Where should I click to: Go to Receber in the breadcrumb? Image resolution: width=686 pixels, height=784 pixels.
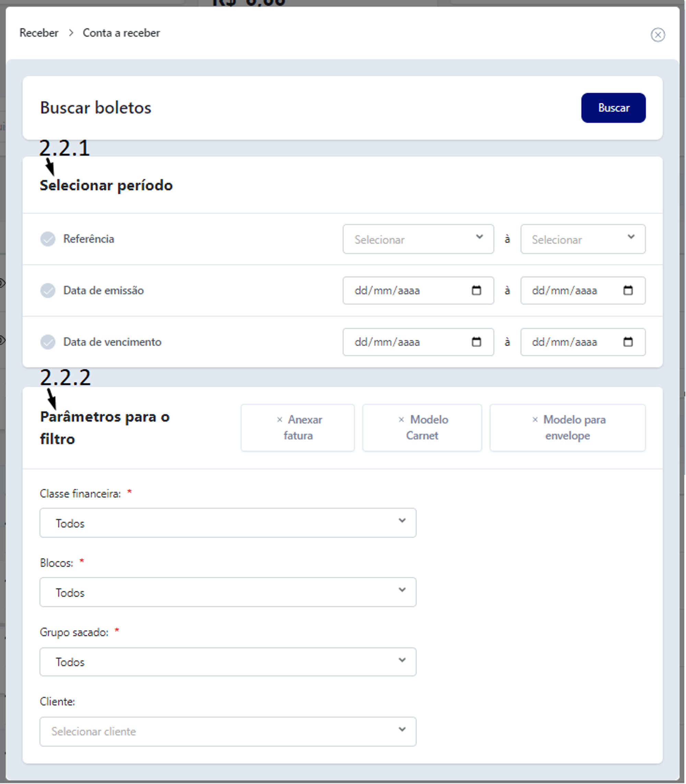(x=39, y=33)
